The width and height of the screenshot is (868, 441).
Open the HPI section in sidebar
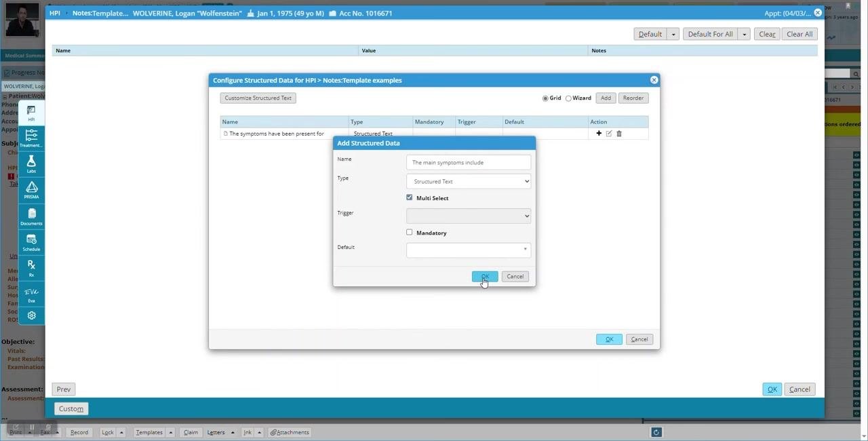click(31, 113)
